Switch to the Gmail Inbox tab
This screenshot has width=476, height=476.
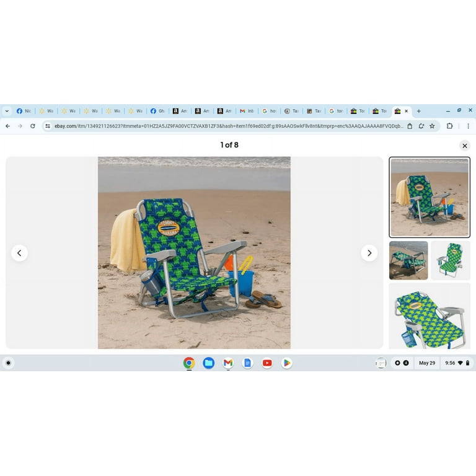[247, 111]
